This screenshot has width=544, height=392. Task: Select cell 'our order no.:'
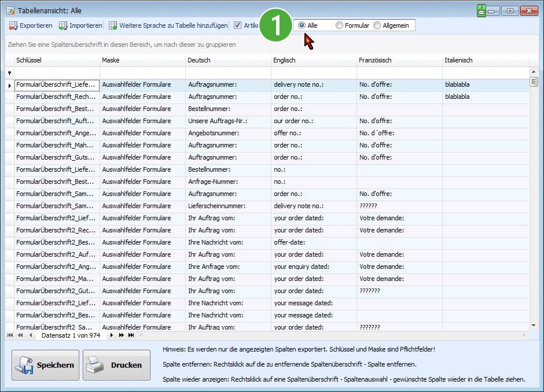tap(314, 121)
